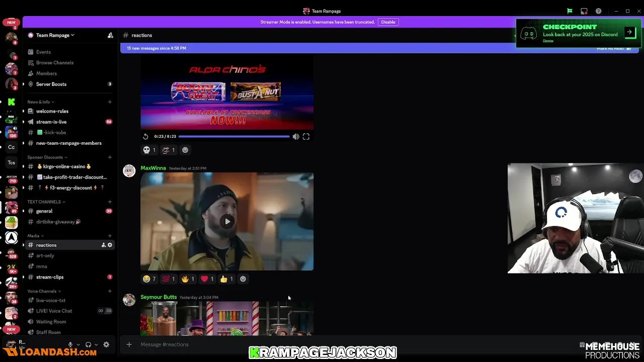Replay the Alpa Chino's video

(145, 136)
